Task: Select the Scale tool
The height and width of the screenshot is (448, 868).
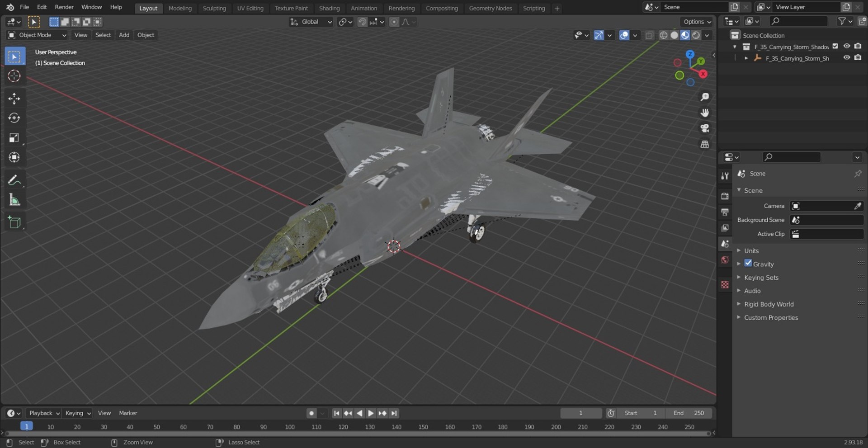Action: (14, 138)
